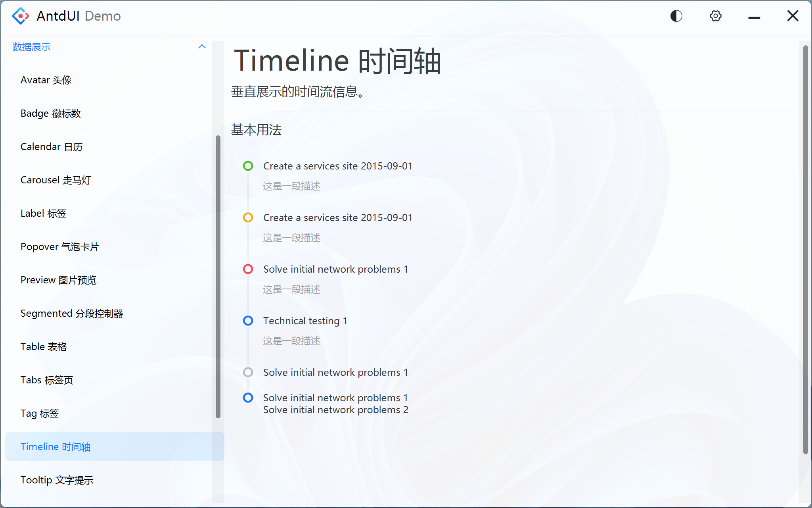Select Popover 气泡卡片

59,246
